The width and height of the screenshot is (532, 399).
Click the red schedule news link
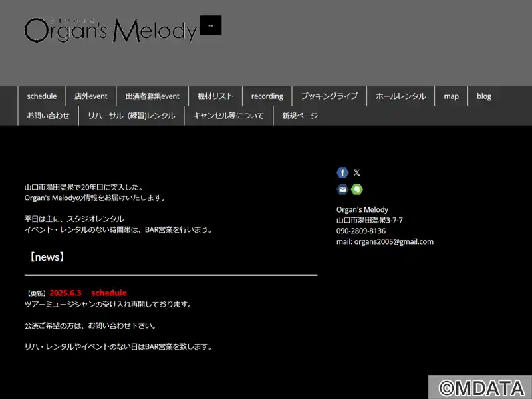(109, 293)
